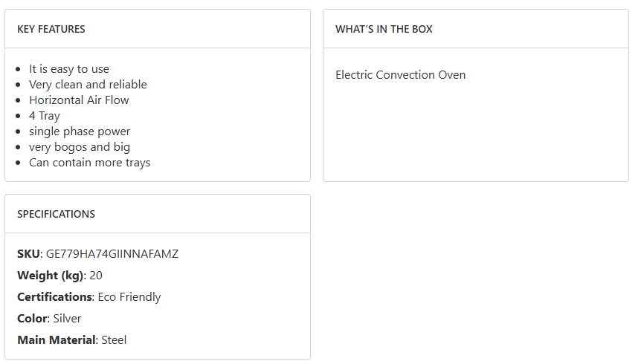
Task: Click the SKU value GE779HA74GIINNAFAMZ
Action: [112, 254]
